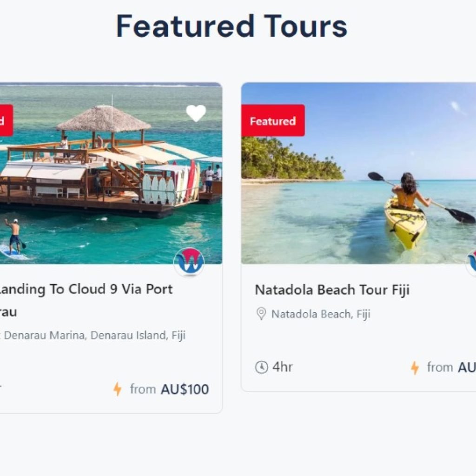Click the "from" label on Natadola card
The height and width of the screenshot is (476, 476).
pos(440,367)
